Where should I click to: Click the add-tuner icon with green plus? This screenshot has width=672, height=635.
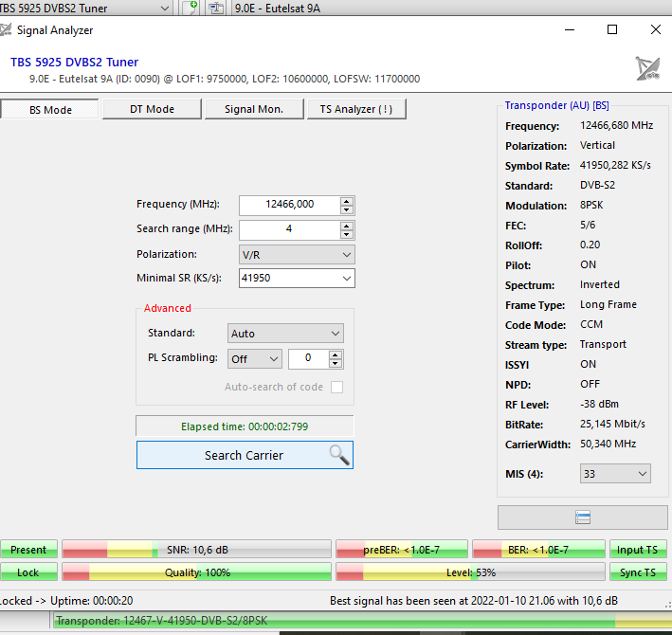click(190, 8)
